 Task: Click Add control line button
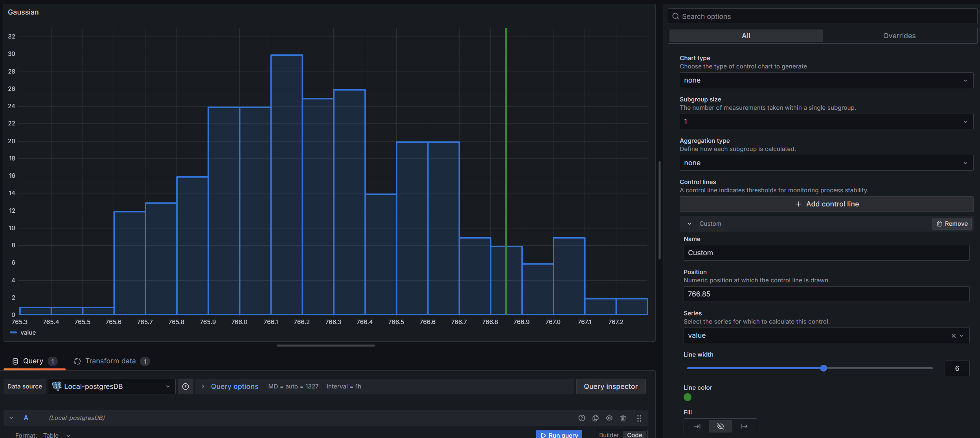pyautogui.click(x=826, y=204)
